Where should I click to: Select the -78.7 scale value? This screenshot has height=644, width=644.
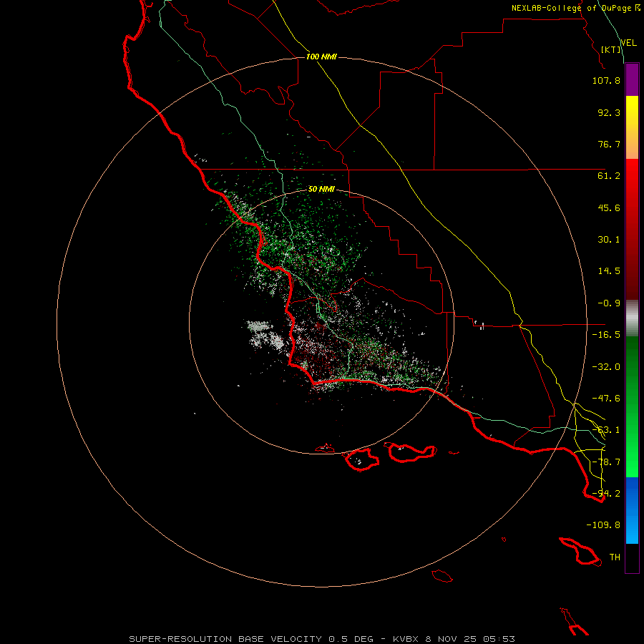[x=606, y=462]
